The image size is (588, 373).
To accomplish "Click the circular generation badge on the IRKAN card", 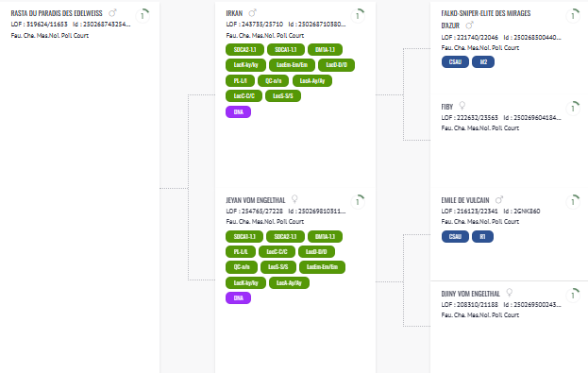I will 358,16.
